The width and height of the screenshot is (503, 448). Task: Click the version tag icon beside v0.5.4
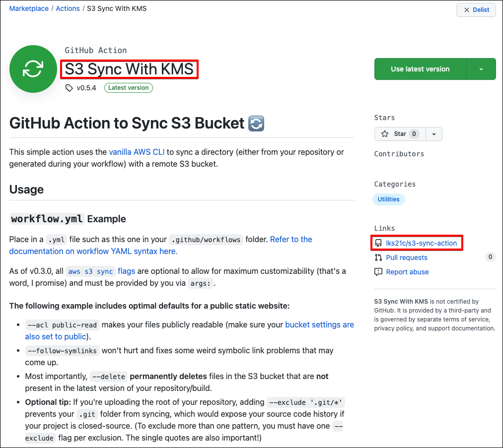[x=69, y=88]
